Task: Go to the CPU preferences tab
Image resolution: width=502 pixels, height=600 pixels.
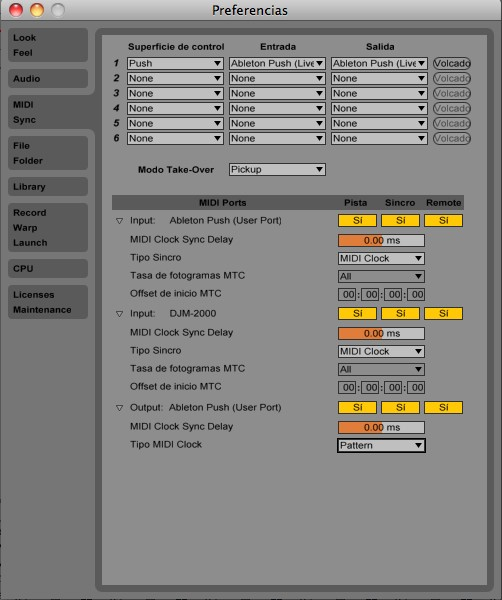Action: click(x=48, y=269)
